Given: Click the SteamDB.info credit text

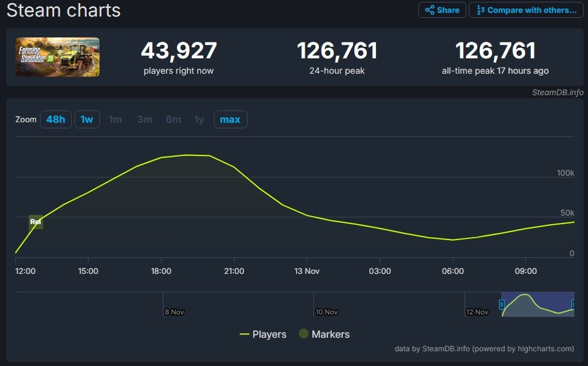Looking at the screenshot, I should (x=557, y=92).
